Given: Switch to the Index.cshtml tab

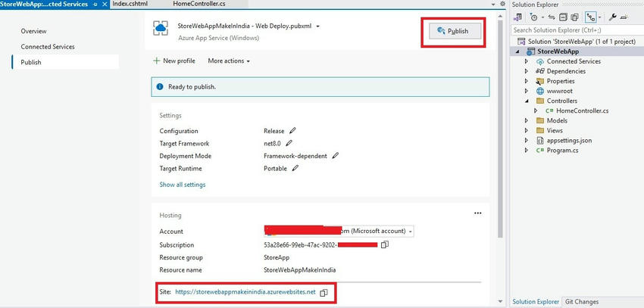Looking at the screenshot, I should point(130,4).
